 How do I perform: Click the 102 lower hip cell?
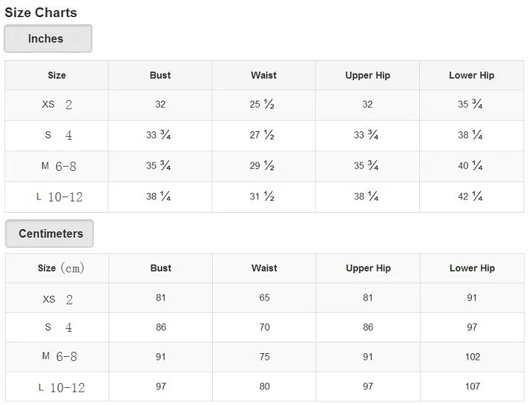[x=472, y=357]
